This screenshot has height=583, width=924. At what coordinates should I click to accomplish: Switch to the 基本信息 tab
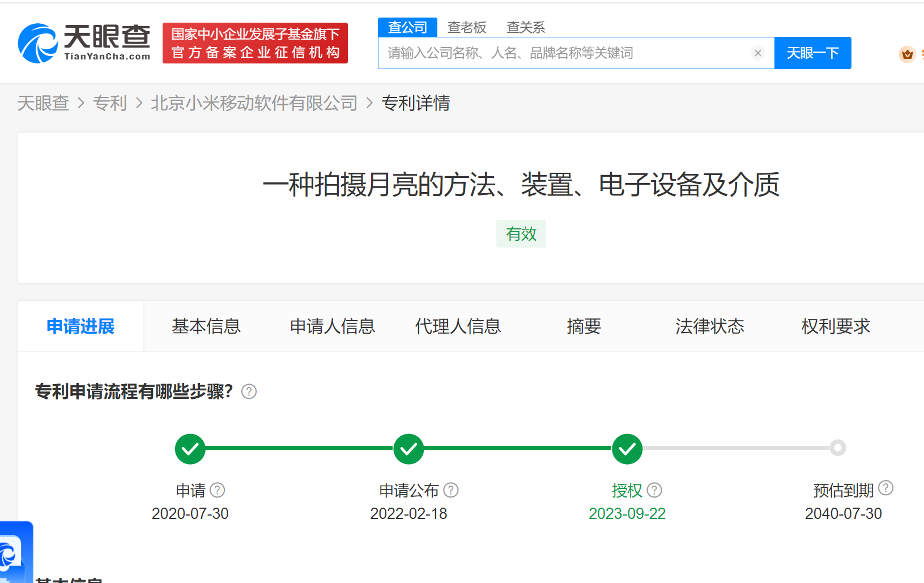pos(206,326)
